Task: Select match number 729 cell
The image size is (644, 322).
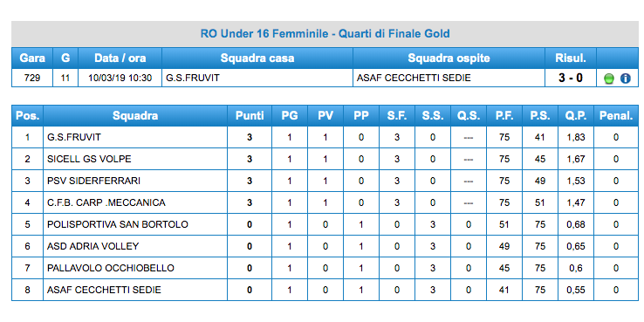Action: (x=32, y=78)
